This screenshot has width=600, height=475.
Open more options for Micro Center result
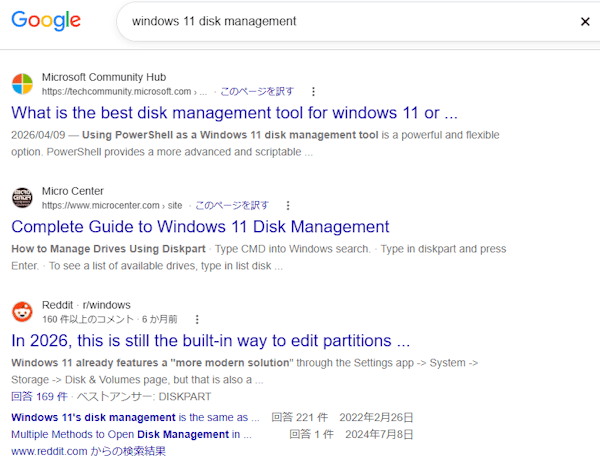(288, 206)
